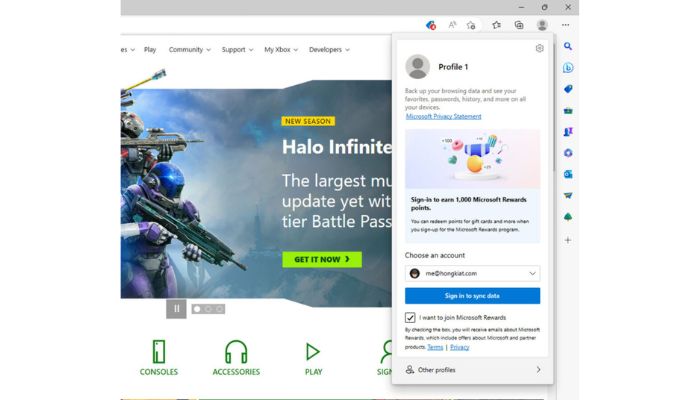700x400 pixels.
Task: Uncheck I want to join Microsoft Rewards
Action: [410, 317]
